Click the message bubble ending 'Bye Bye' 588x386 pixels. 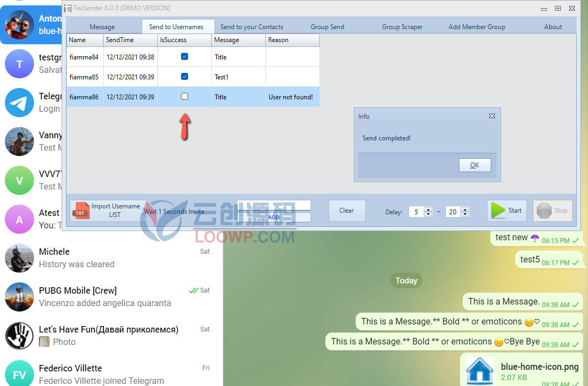(x=454, y=342)
